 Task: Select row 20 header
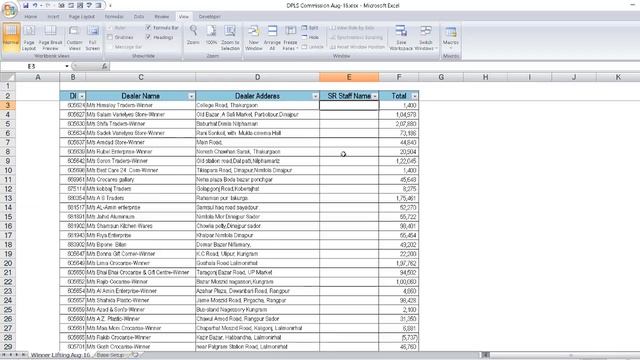tap(8, 263)
